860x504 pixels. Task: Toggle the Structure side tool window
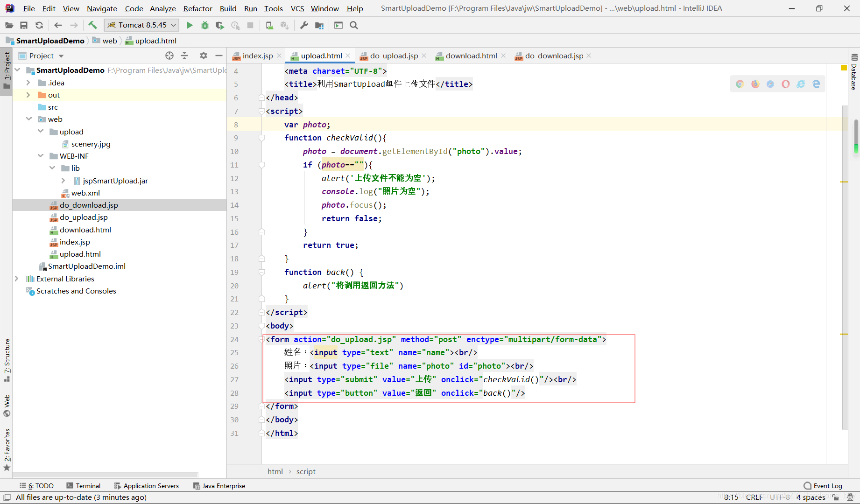[x=7, y=360]
